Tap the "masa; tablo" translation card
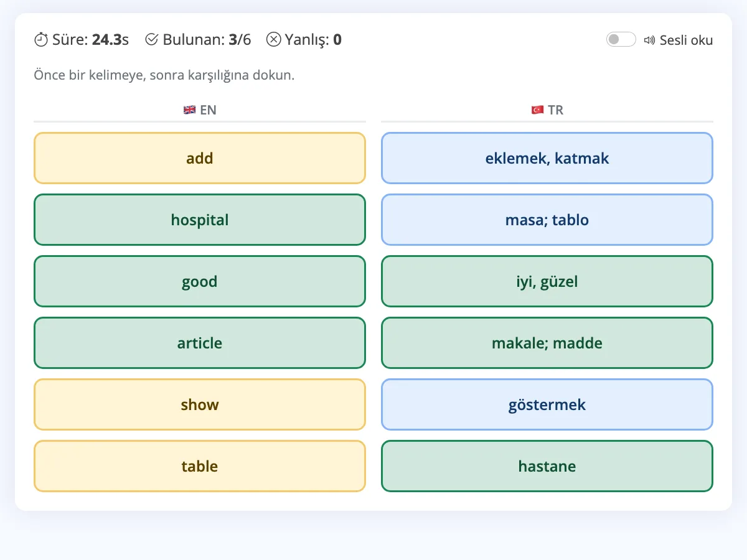The width and height of the screenshot is (747, 560). [547, 220]
